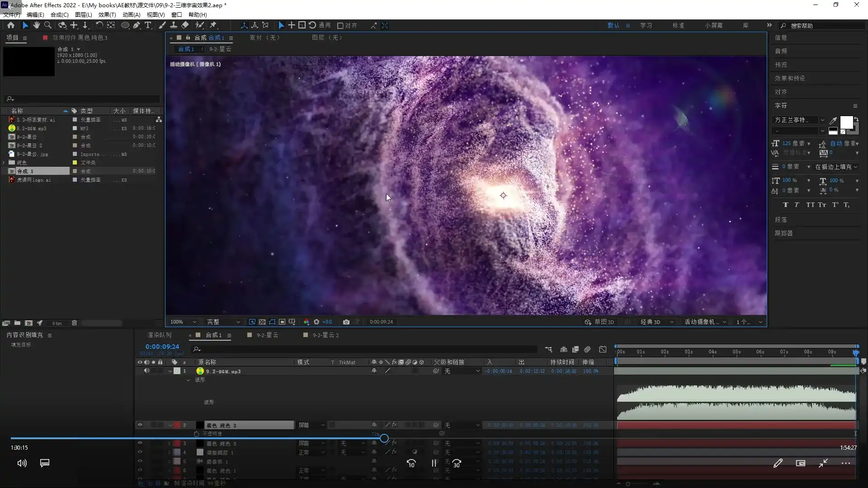The height and width of the screenshot is (488, 868).
Task: Select the Hand tool
Action: [x=36, y=25]
